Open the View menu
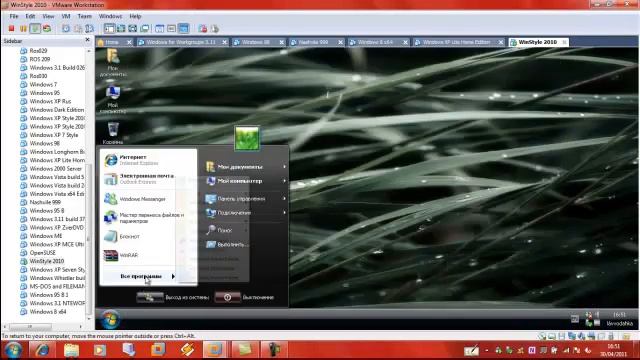Screen dimensions: 640x360 48,16
